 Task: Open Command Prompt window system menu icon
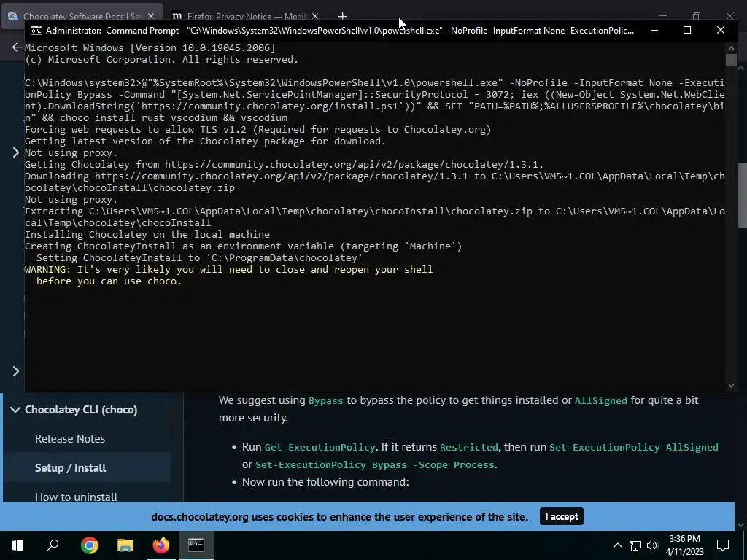tap(36, 31)
